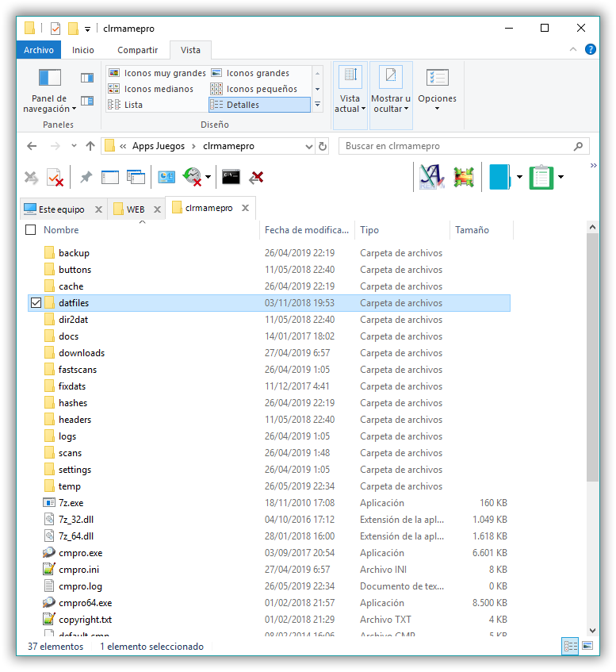Click the A rename tool icon
616x672 pixels.
pyautogui.click(x=431, y=177)
